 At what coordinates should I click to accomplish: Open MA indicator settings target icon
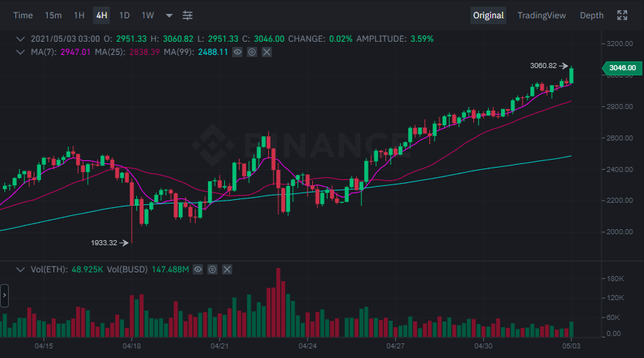tap(252, 52)
